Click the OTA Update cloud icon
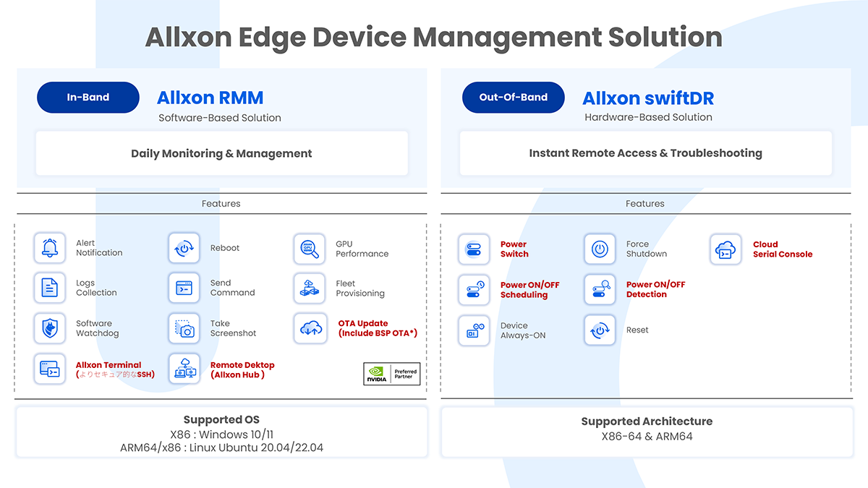Image resolution: width=868 pixels, height=488 pixels. pyautogui.click(x=310, y=328)
